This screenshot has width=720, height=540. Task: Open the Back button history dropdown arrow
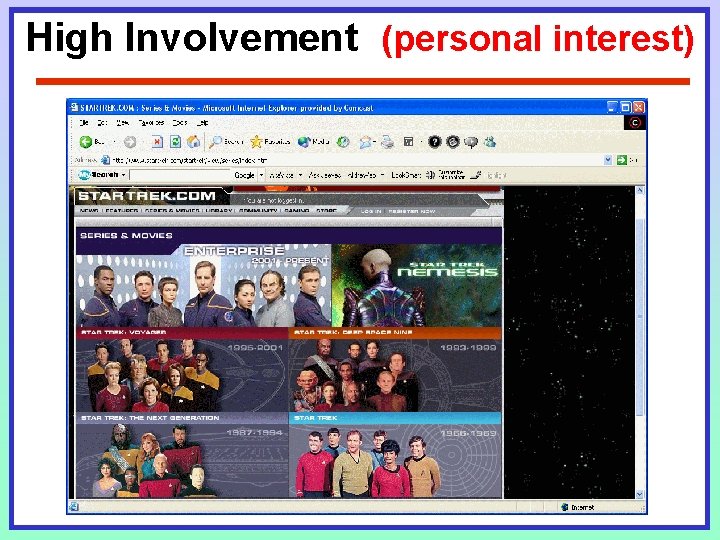point(114,142)
